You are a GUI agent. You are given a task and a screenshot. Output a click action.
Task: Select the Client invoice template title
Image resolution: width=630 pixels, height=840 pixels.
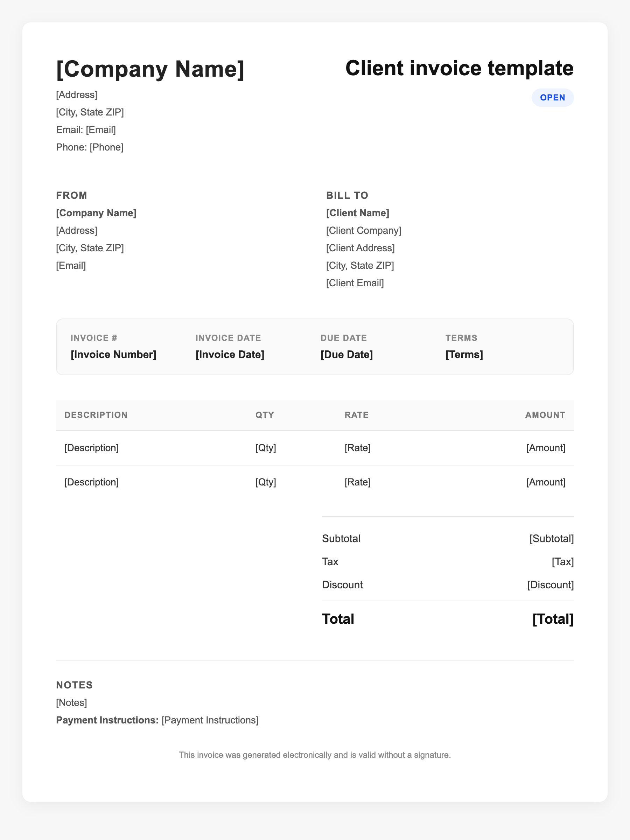[459, 68]
